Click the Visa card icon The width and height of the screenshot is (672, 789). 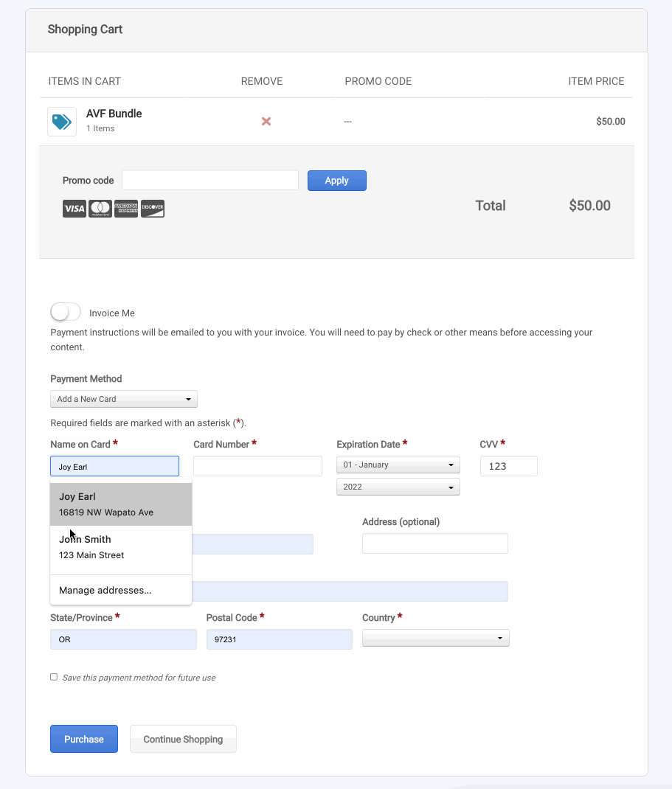[74, 209]
